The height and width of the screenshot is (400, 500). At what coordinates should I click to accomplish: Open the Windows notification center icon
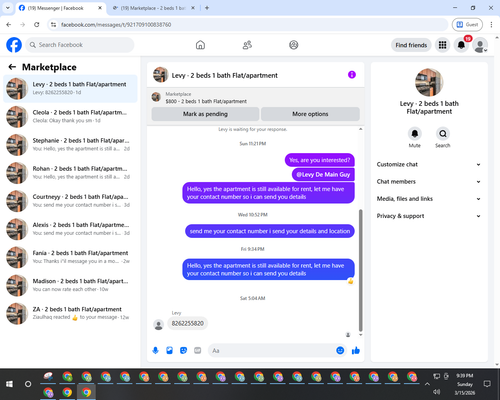tap(487, 384)
